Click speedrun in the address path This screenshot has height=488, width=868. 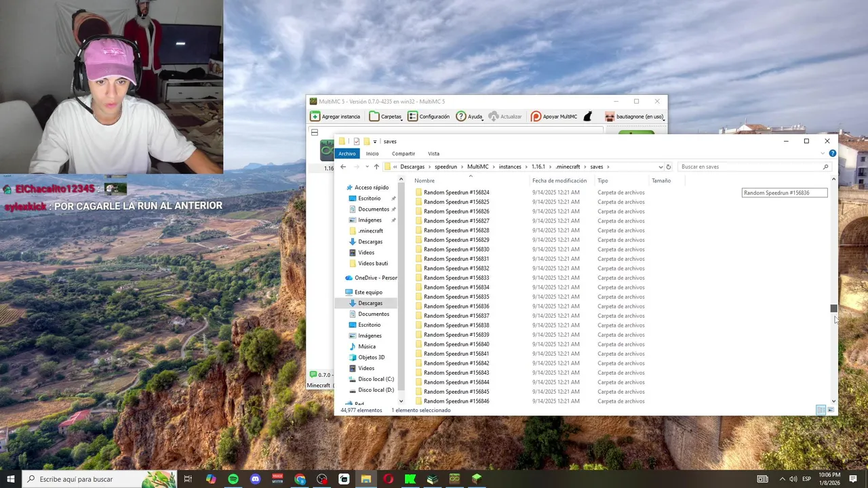446,167
